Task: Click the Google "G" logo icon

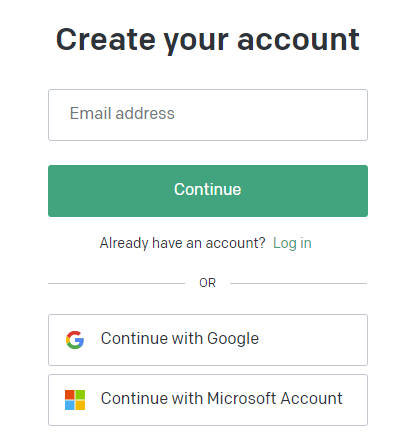Action: pyautogui.click(x=75, y=340)
